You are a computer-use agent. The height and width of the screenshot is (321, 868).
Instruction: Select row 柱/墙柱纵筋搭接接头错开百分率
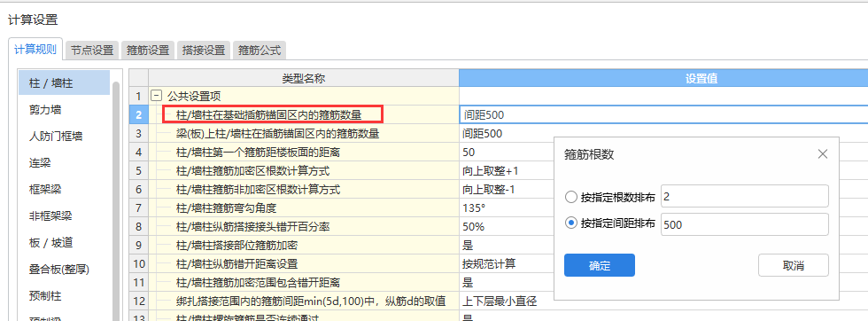303,227
